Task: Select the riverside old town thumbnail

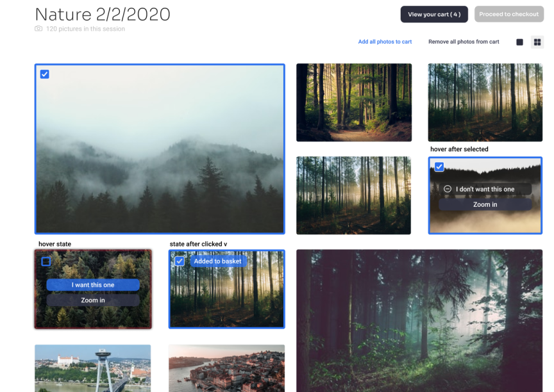Action: coord(226,368)
